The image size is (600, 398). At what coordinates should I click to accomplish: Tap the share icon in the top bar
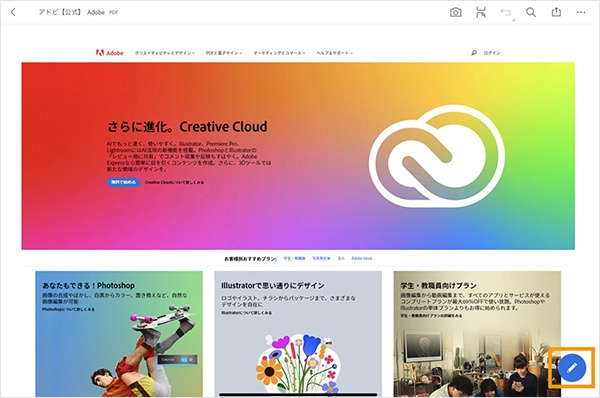(x=556, y=12)
